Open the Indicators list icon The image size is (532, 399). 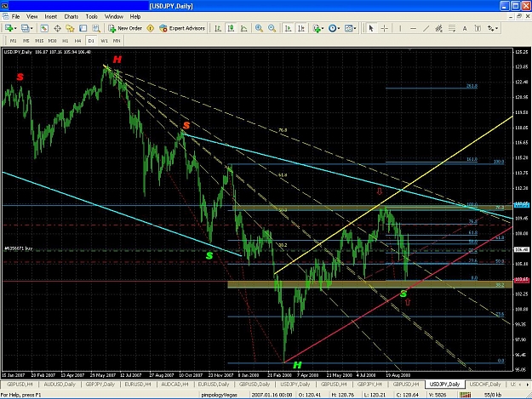(x=317, y=28)
